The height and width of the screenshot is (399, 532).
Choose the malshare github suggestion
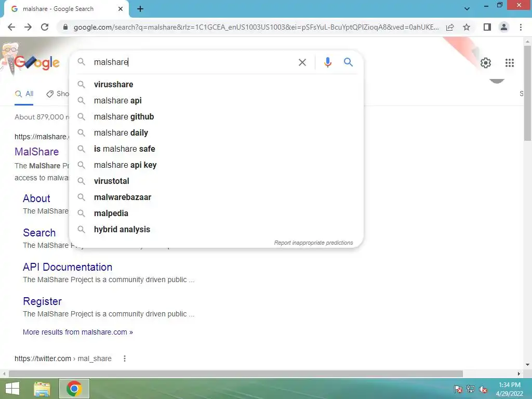(x=216, y=117)
